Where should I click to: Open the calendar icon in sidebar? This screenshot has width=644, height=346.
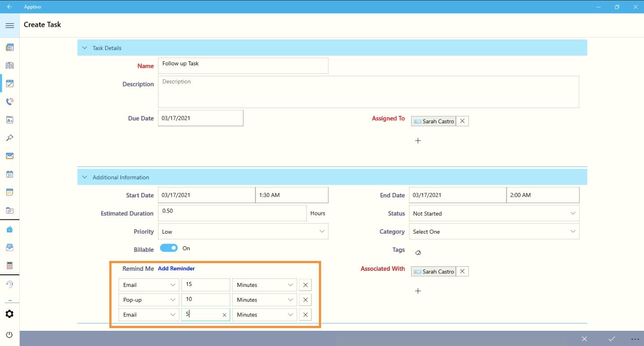pos(9,174)
